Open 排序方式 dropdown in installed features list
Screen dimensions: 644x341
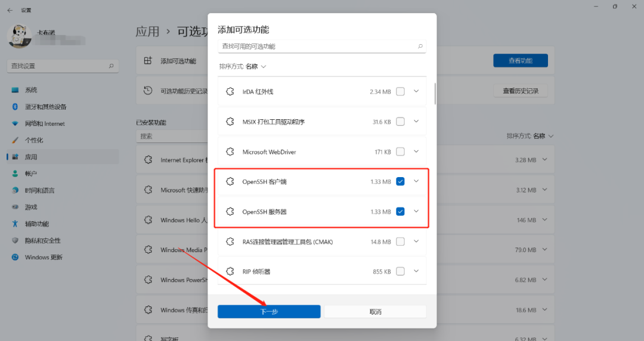[530, 136]
